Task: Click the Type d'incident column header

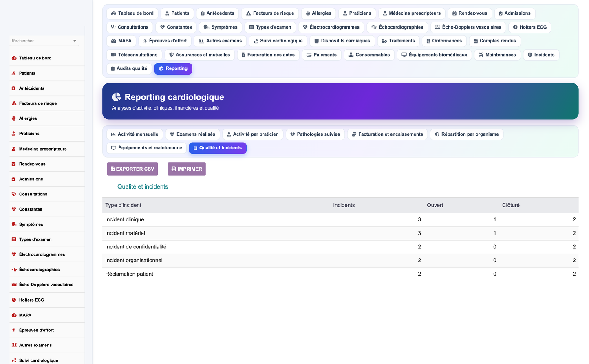Action: pyautogui.click(x=124, y=205)
